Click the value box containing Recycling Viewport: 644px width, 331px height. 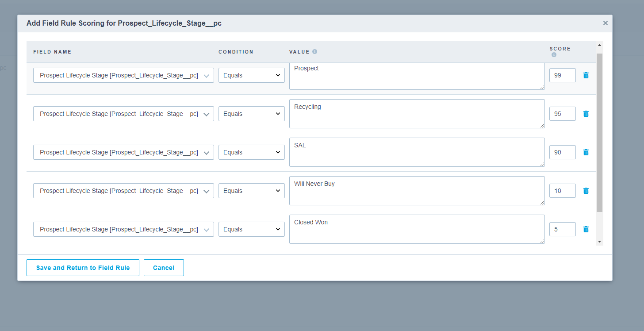click(x=417, y=114)
